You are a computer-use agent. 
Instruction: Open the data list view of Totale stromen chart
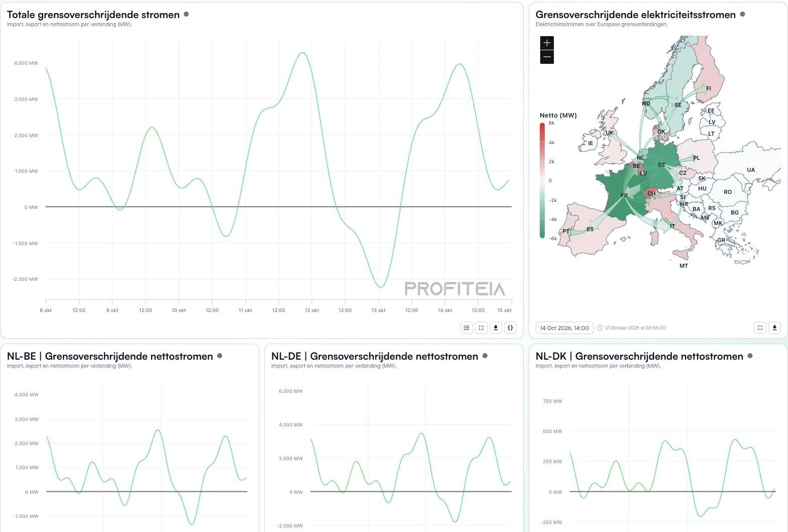[x=466, y=328]
